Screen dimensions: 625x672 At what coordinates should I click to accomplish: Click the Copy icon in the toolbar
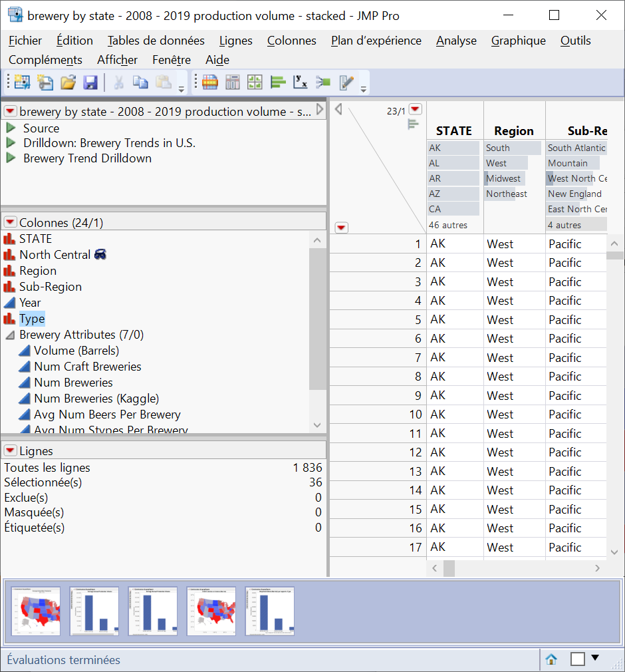[140, 83]
